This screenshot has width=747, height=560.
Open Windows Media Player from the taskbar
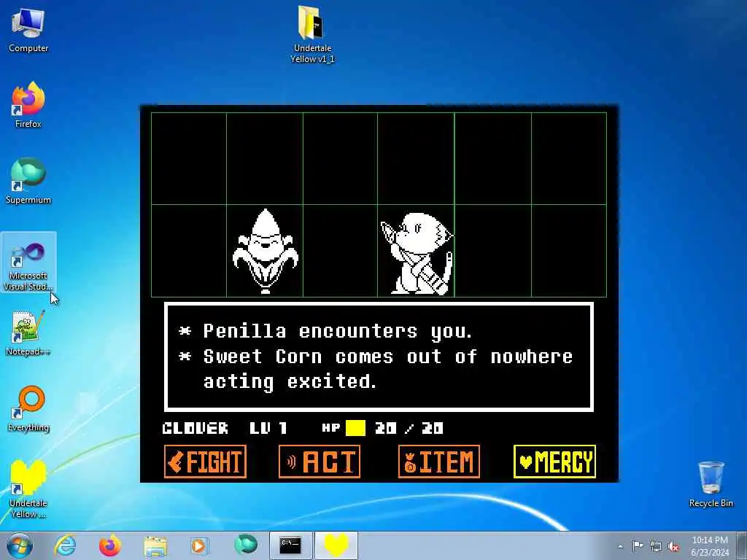[199, 545]
